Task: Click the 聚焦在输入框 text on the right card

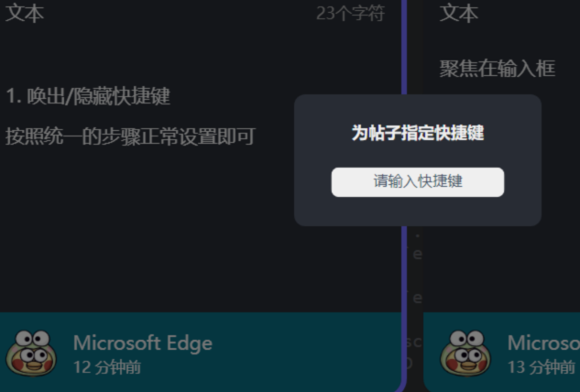Action: tap(498, 69)
